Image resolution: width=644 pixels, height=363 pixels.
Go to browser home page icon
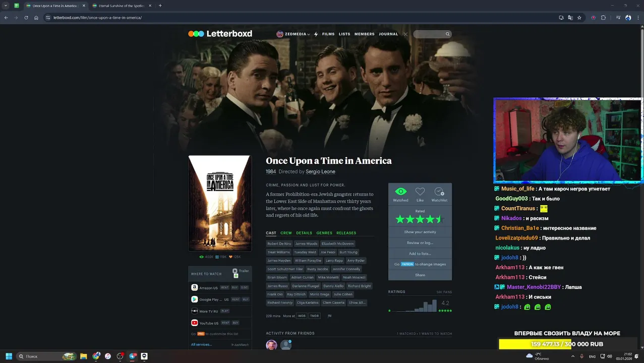pos(36,18)
